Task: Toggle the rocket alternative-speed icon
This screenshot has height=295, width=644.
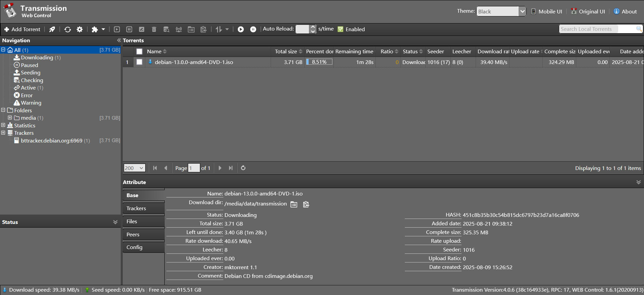Action: click(x=52, y=29)
